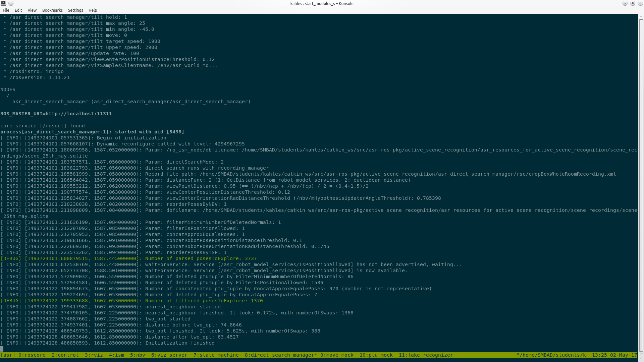This screenshot has width=644, height=362.
Task: Open the Settings menu
Action: pos(75,10)
